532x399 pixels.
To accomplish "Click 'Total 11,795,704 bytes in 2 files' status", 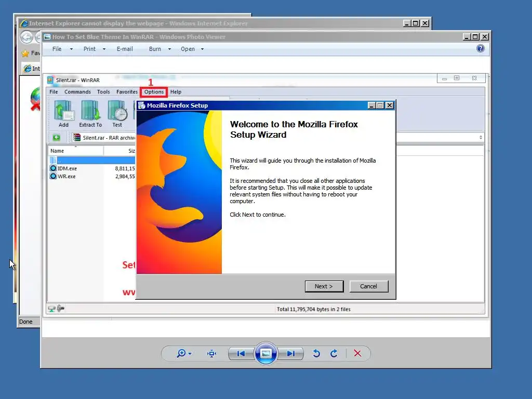I will point(313,310).
